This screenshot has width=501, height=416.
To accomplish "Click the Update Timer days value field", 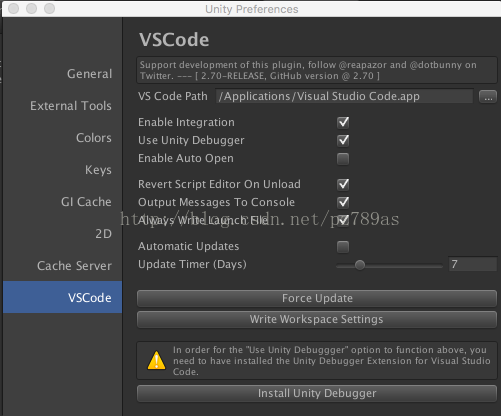I will [x=472, y=264].
